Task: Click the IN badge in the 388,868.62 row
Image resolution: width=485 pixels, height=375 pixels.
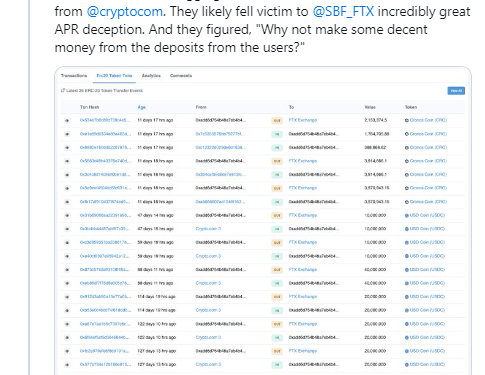Action: pos(277,148)
